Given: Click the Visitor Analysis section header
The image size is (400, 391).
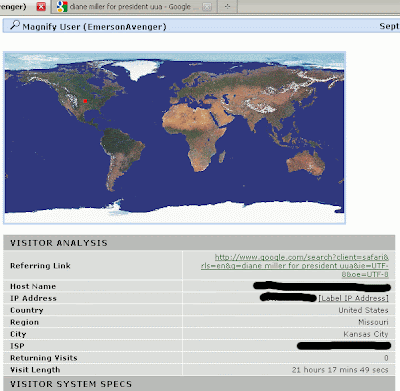Looking at the screenshot, I should [199, 243].
